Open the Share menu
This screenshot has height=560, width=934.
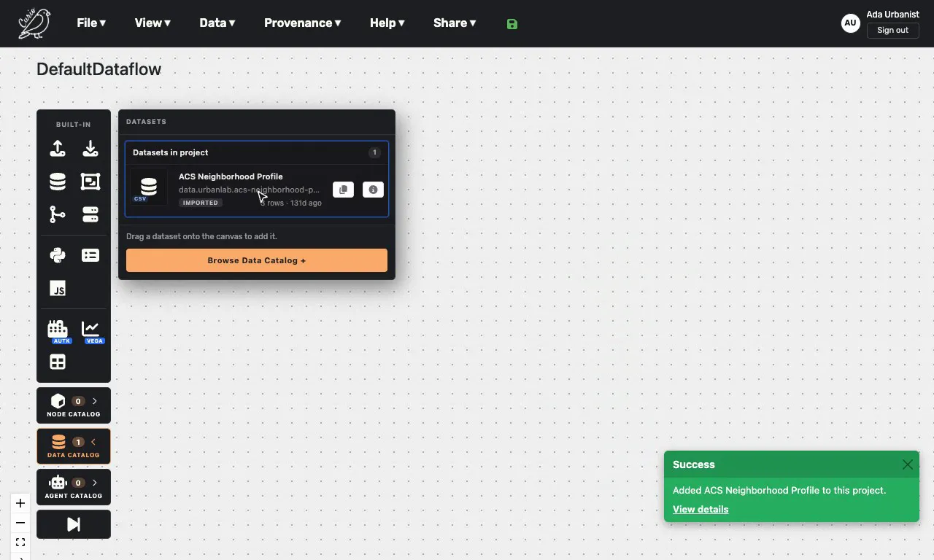455,23
